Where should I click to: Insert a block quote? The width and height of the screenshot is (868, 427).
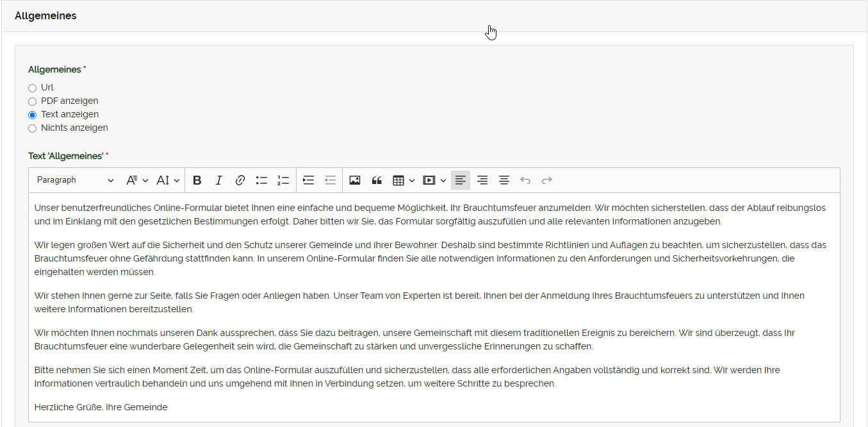(x=377, y=180)
